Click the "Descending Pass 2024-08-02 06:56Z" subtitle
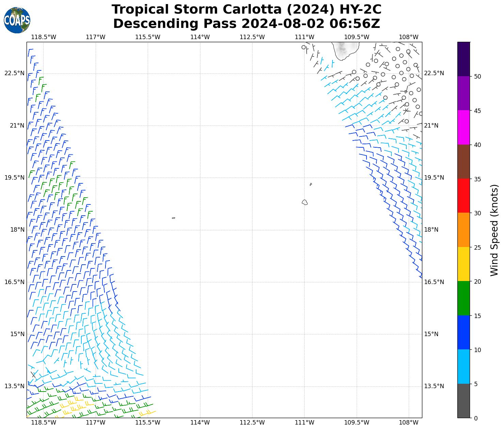 coord(246,24)
